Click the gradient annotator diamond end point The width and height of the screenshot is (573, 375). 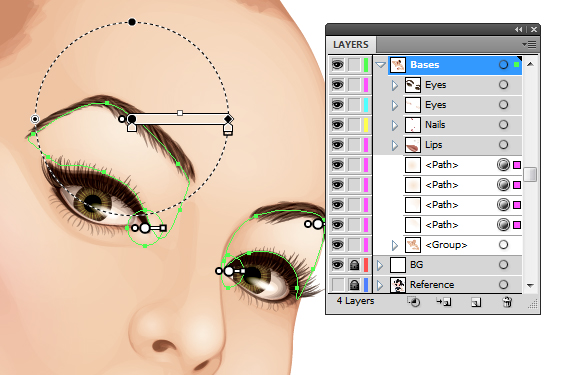(228, 119)
